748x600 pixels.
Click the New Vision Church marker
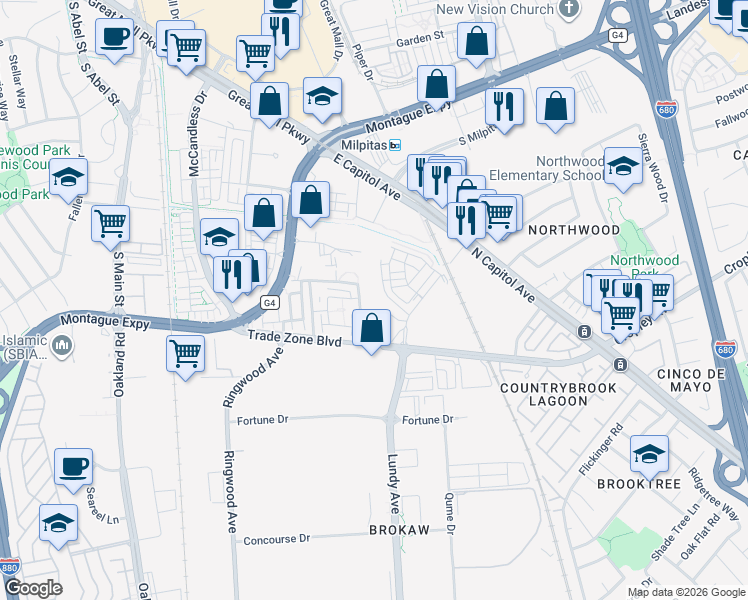coord(569,10)
